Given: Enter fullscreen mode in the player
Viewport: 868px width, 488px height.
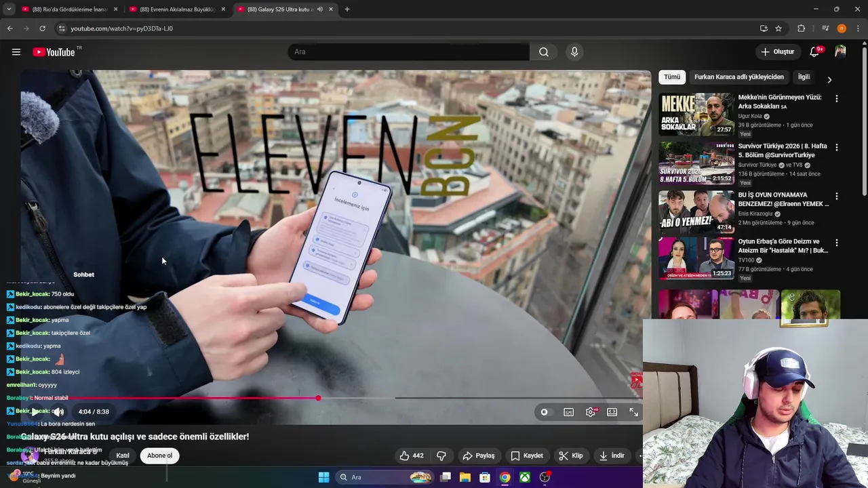Looking at the screenshot, I should coord(634,412).
